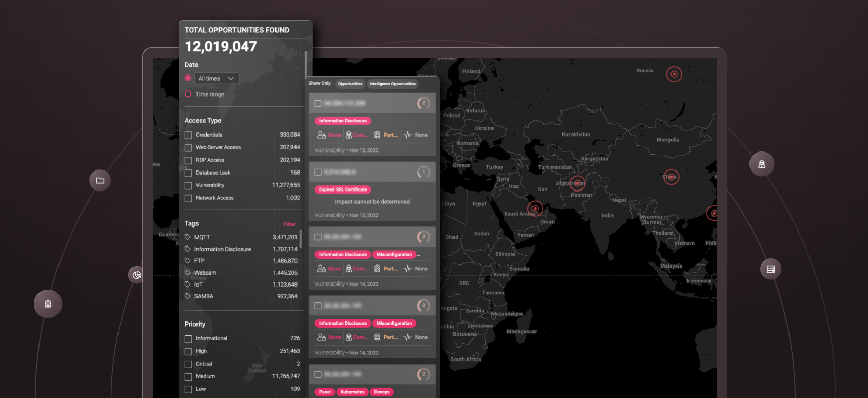This screenshot has width=868, height=398.
Task: Select the hacker agent icon circle right of the map
Action: 762,164
